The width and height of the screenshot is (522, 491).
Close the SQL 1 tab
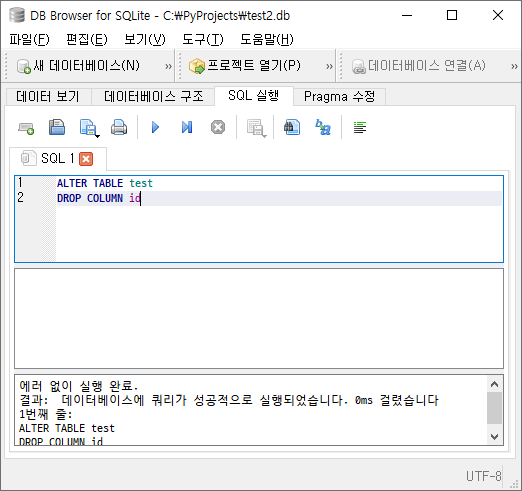[86, 159]
